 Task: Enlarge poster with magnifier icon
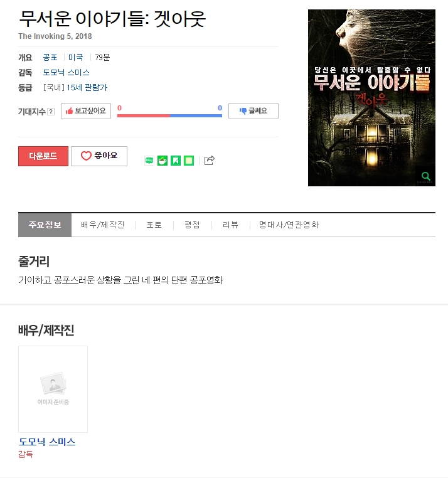pyautogui.click(x=426, y=176)
